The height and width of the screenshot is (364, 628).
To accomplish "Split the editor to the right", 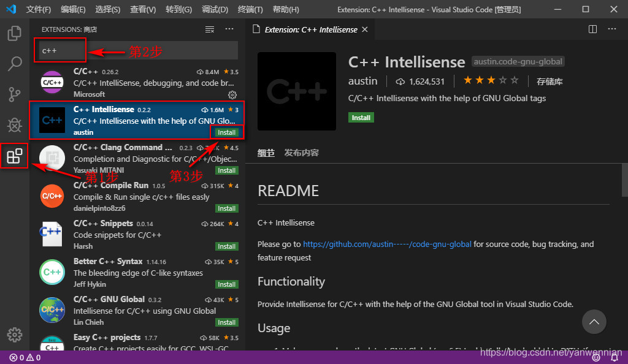I will click(x=593, y=29).
